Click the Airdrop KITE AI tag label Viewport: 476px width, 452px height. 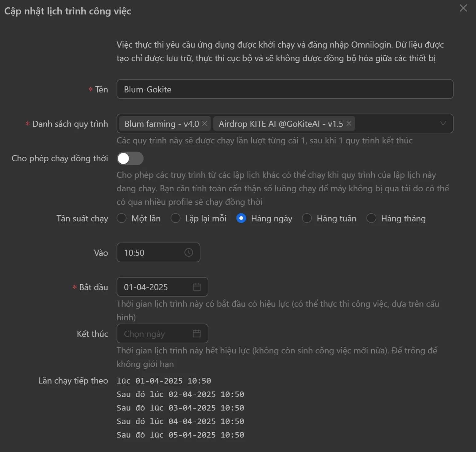click(x=281, y=124)
